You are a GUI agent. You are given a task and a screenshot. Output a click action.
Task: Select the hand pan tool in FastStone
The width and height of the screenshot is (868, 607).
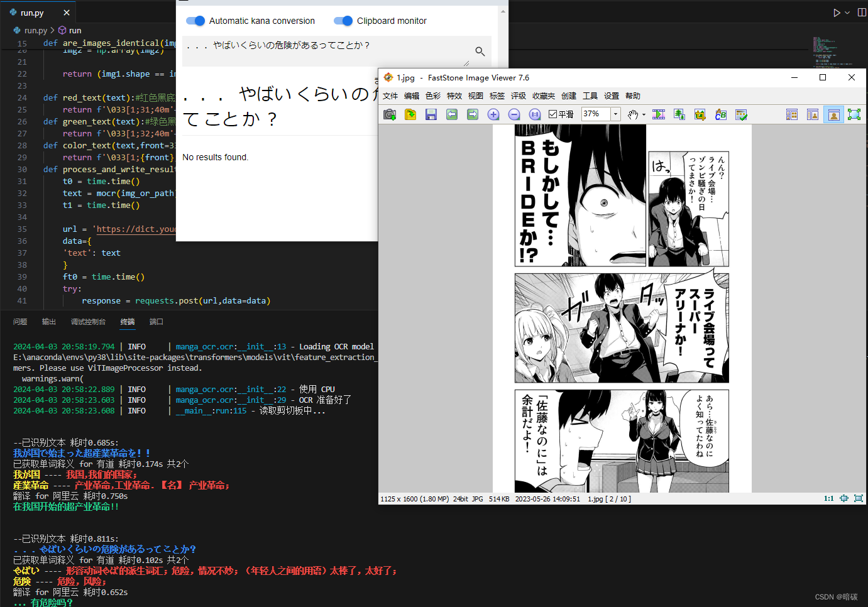pos(633,114)
